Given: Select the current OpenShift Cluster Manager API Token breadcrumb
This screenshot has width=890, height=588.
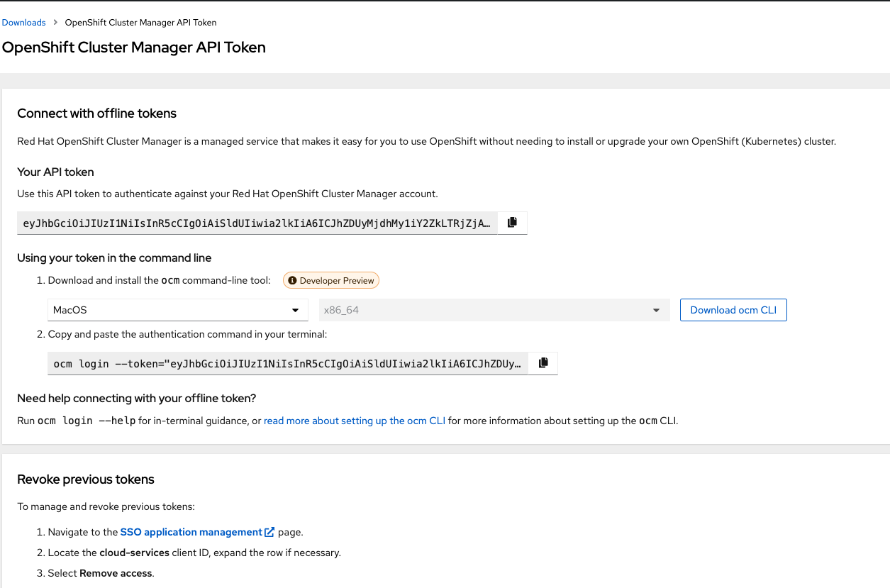Looking at the screenshot, I should click(x=141, y=23).
